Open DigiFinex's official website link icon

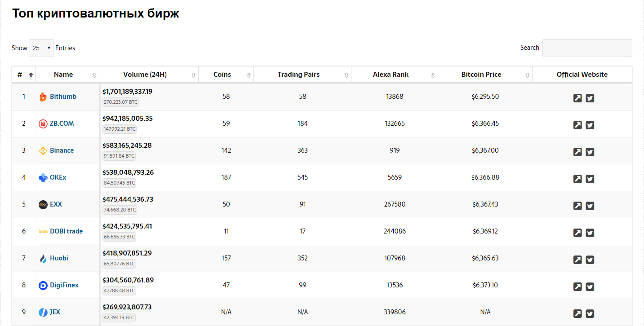coord(577,286)
